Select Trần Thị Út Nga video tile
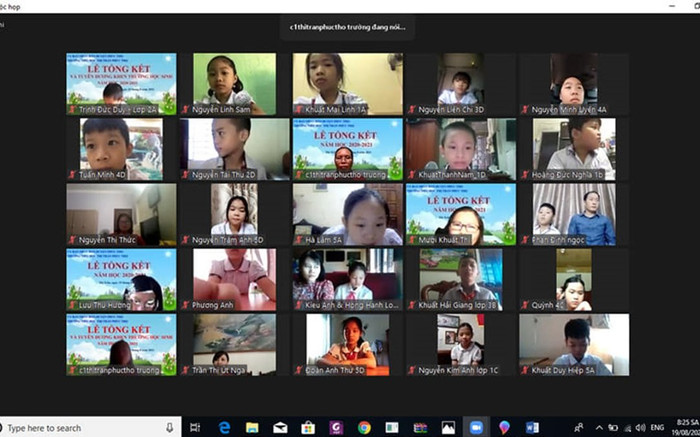Image resolution: width=700 pixels, height=437 pixels. pyautogui.click(x=234, y=345)
